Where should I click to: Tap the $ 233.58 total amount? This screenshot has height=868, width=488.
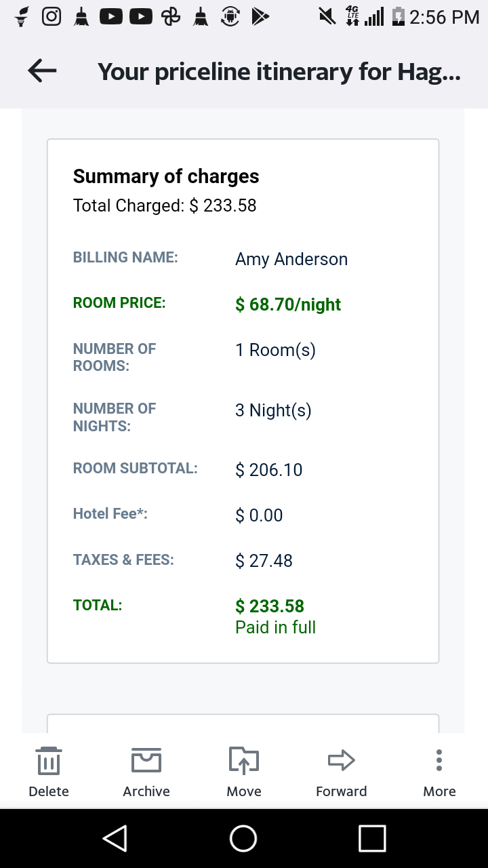tap(270, 606)
